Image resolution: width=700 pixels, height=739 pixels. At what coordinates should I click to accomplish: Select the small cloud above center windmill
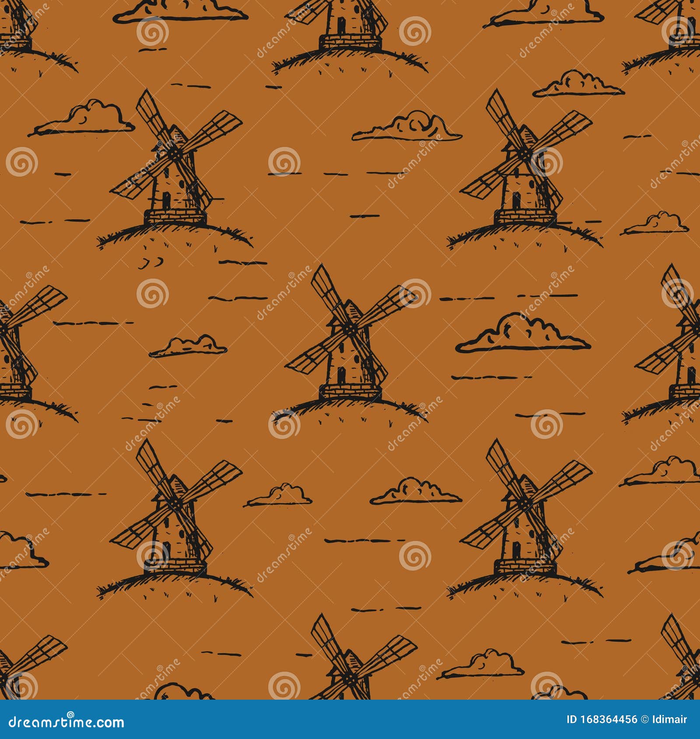(407, 127)
